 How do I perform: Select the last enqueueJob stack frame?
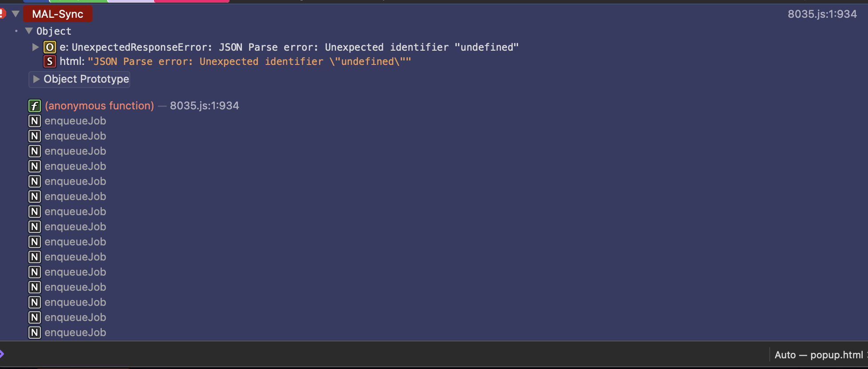75,333
